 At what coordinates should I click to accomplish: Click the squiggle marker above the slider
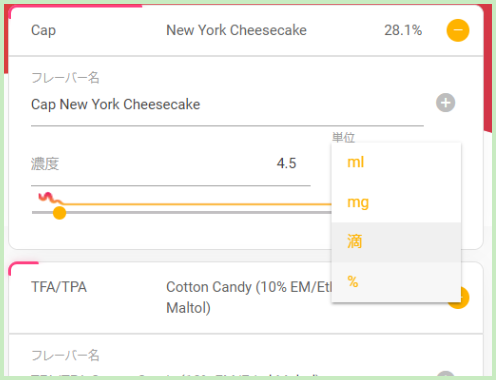(x=50, y=198)
